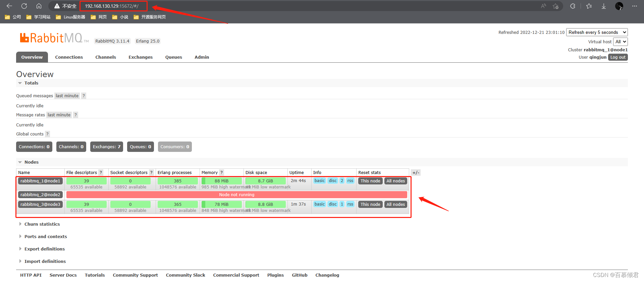The image size is (644, 281).
Task: Open the HTTP API footer link
Action: click(31, 275)
